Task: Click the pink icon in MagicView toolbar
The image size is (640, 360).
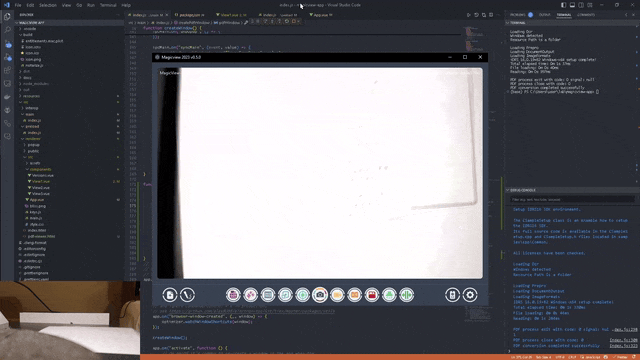Action: click(x=250, y=295)
